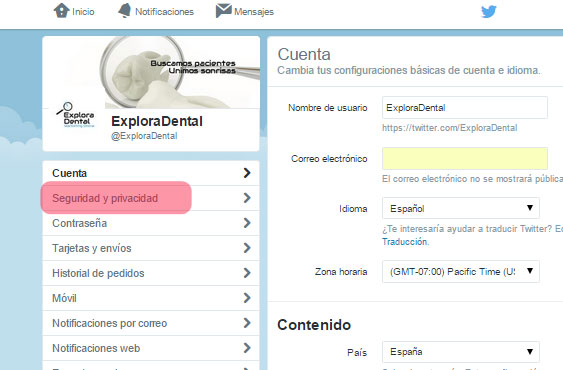Open the Contraseña settings section
The width and height of the screenshot is (563, 370).
point(151,223)
